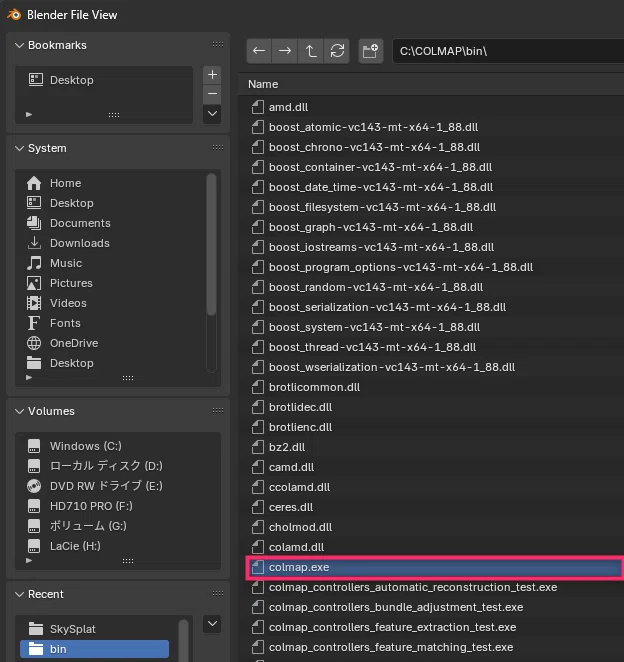Collapse the Recent panel
This screenshot has width=624, height=662.
pyautogui.click(x=19, y=594)
